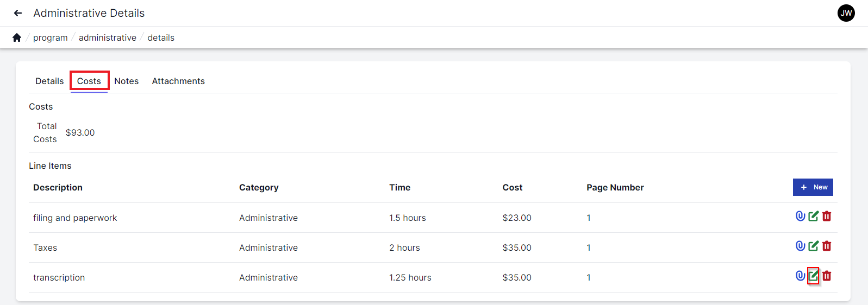Delete the transcription line item
Image resolution: width=868 pixels, height=305 pixels.
827,276
